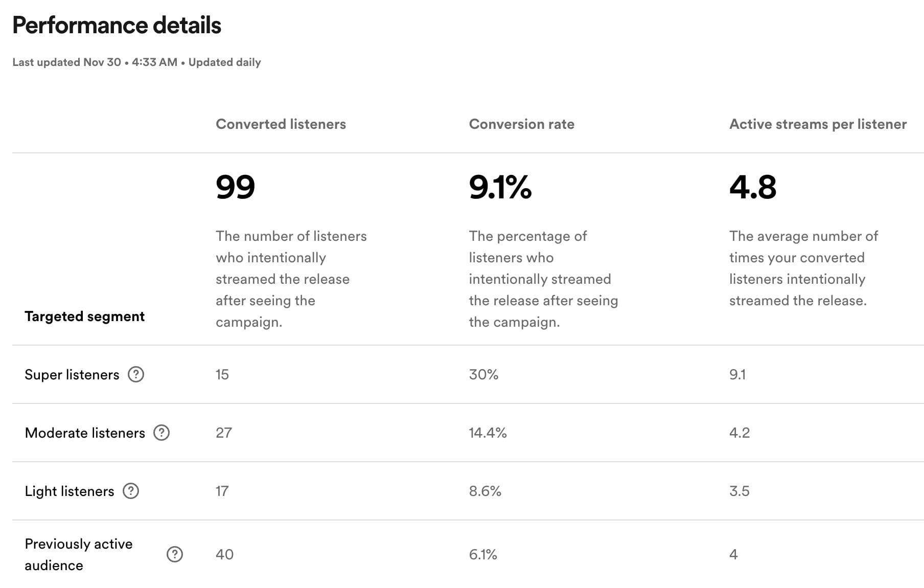
Task: Click the Active streams per listener header
Action: coord(818,124)
